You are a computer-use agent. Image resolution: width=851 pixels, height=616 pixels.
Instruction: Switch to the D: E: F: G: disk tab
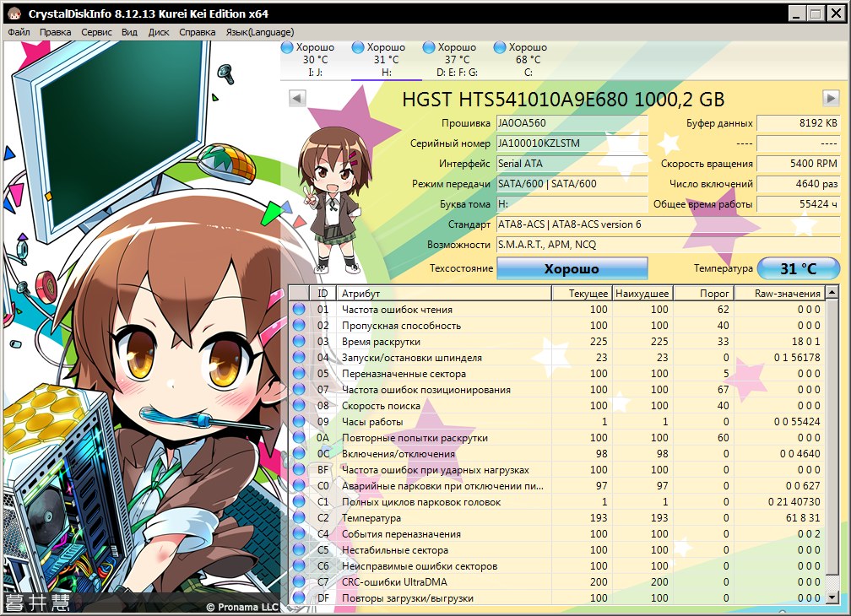457,60
